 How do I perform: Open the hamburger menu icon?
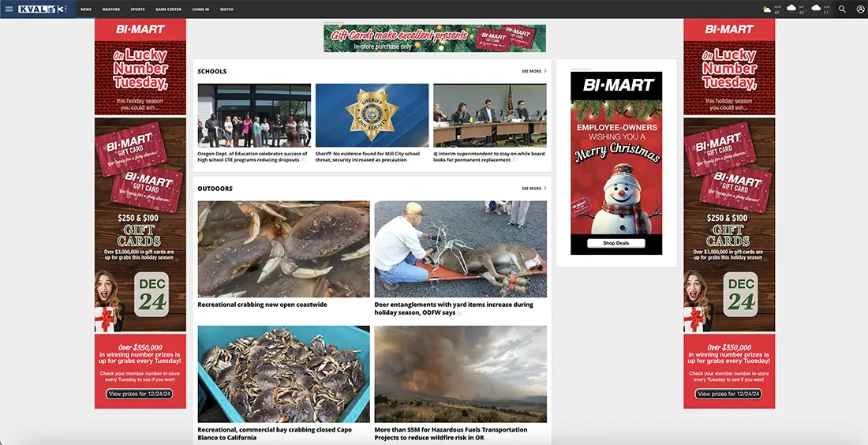pos(9,9)
